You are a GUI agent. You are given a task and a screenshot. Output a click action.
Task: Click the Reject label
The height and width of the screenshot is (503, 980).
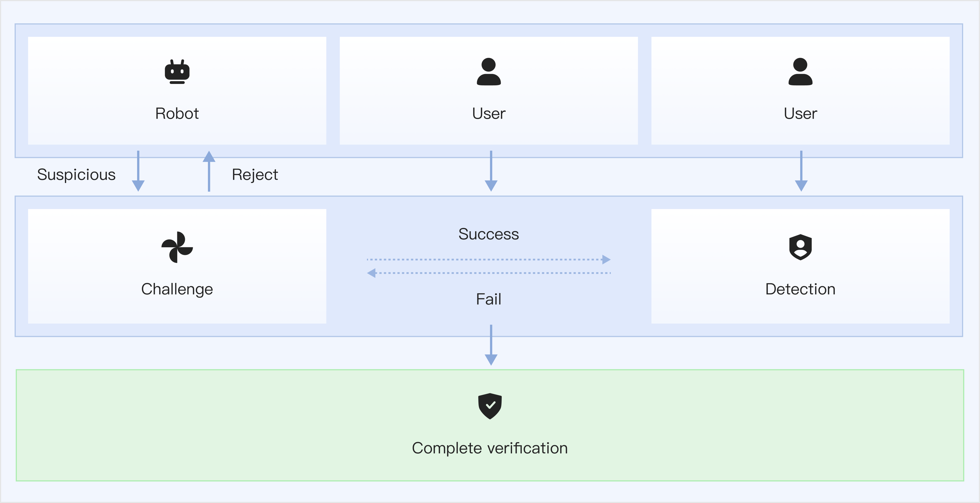click(x=255, y=175)
